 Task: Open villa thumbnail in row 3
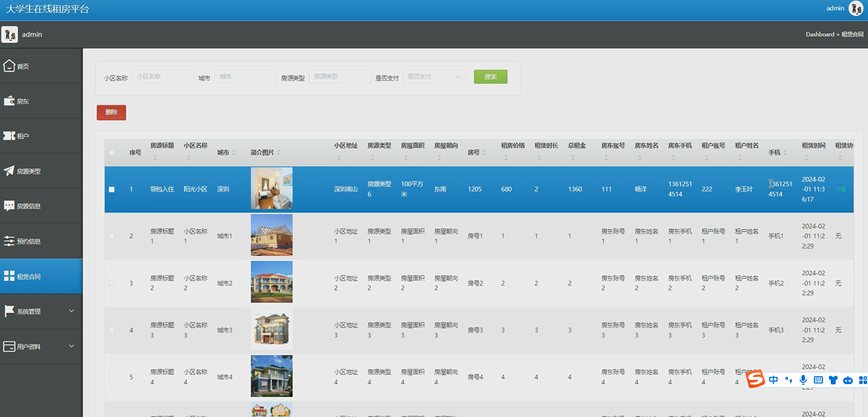(x=272, y=282)
